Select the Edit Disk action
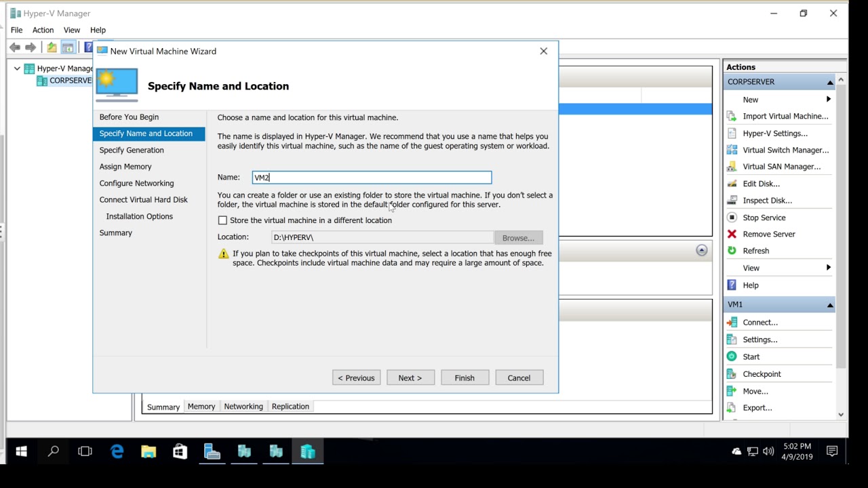 761,184
